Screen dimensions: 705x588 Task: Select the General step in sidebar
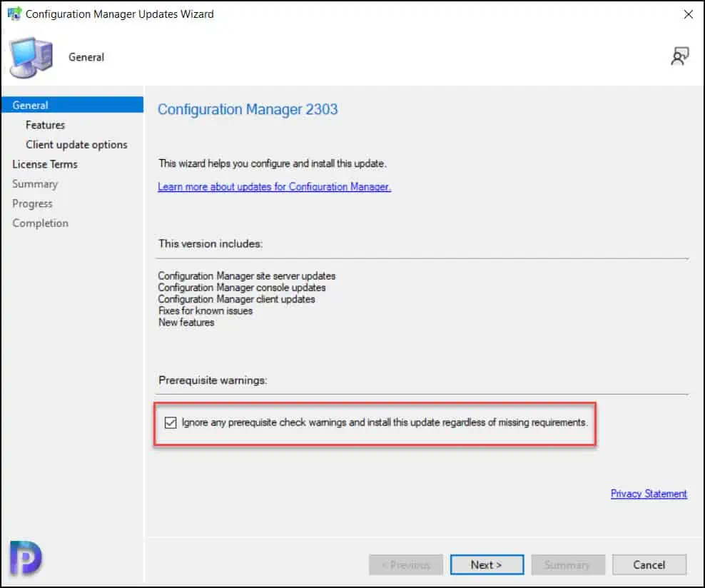tap(72, 105)
